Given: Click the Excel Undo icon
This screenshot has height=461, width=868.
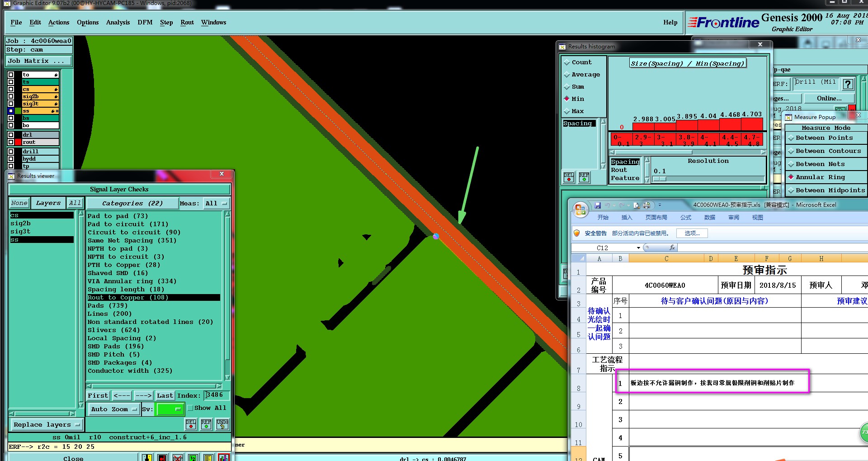Looking at the screenshot, I should [608, 205].
